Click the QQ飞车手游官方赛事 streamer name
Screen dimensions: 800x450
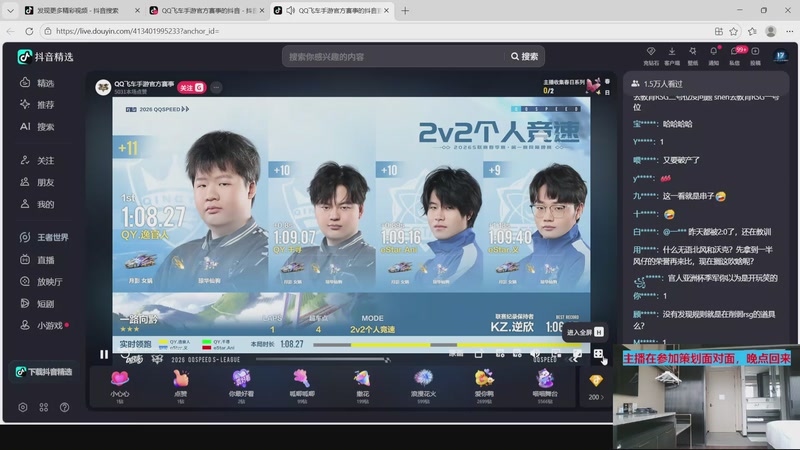pos(144,84)
